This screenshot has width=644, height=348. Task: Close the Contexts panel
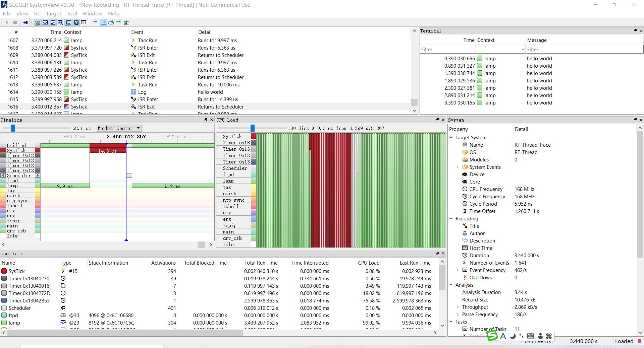click(x=443, y=253)
